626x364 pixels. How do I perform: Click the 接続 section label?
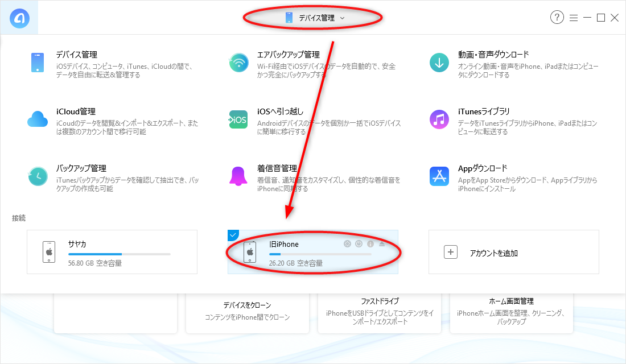19,218
